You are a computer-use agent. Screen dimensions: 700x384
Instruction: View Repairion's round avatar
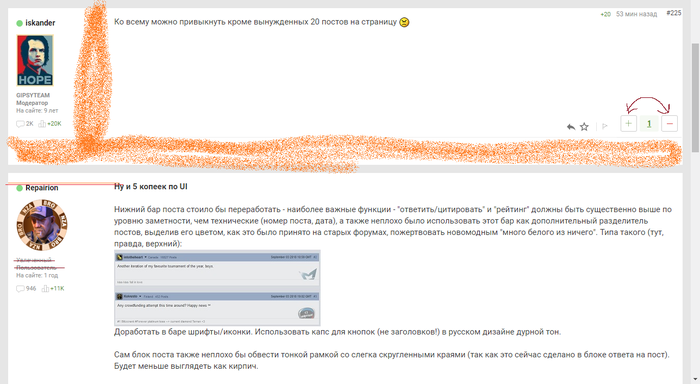(x=42, y=225)
